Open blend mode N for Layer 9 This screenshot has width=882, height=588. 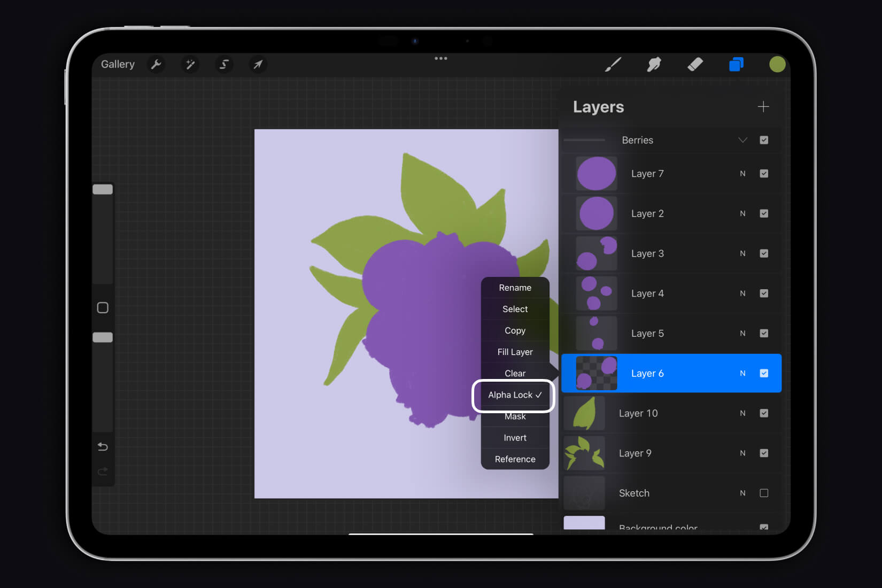click(x=742, y=453)
